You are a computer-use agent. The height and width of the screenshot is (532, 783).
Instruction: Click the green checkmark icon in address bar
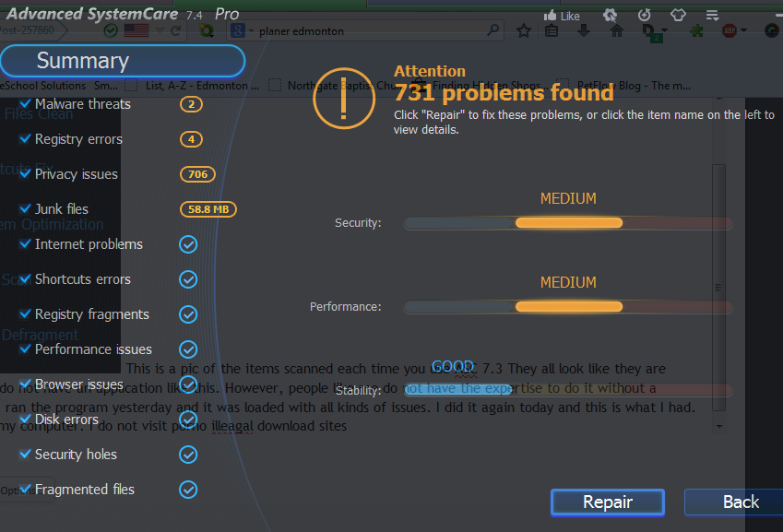pyautogui.click(x=111, y=31)
